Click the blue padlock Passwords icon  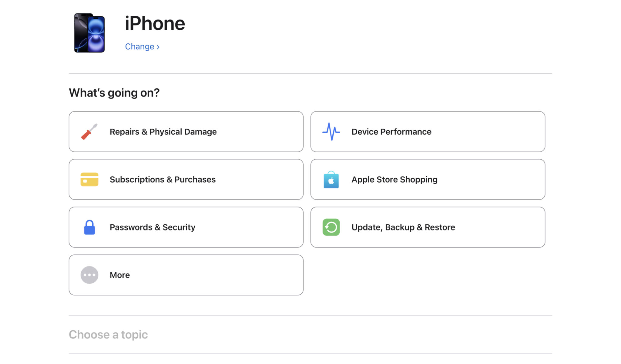pos(89,227)
